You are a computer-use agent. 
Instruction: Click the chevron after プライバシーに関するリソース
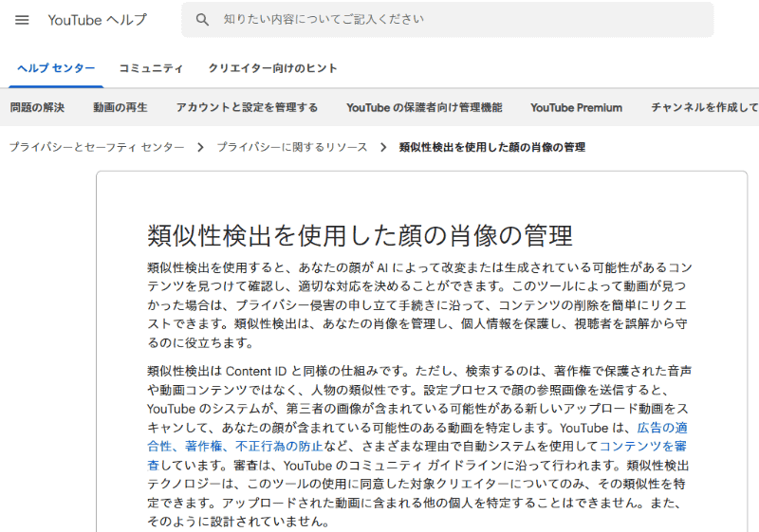(383, 147)
